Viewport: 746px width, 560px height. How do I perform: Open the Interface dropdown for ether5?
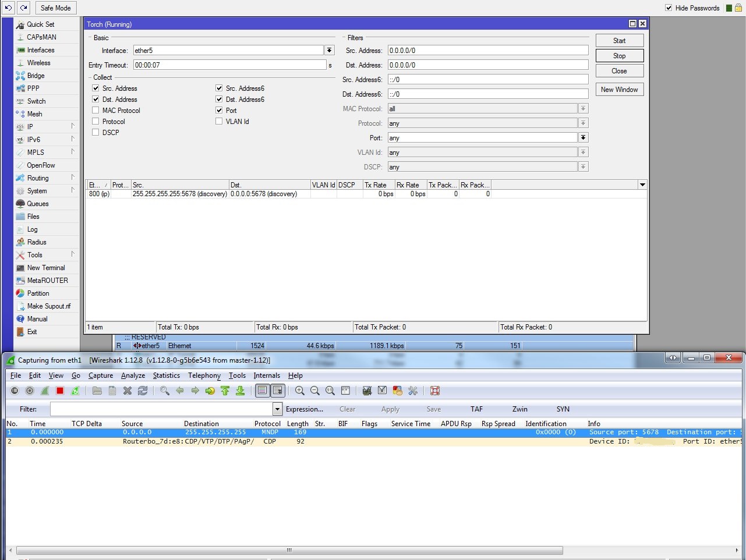330,51
